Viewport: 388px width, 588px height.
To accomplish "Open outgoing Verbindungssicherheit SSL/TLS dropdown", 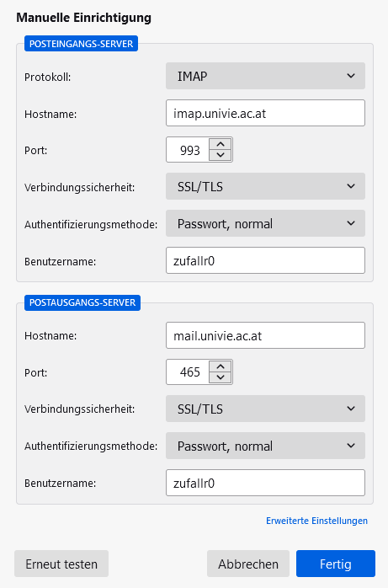I will tap(265, 409).
